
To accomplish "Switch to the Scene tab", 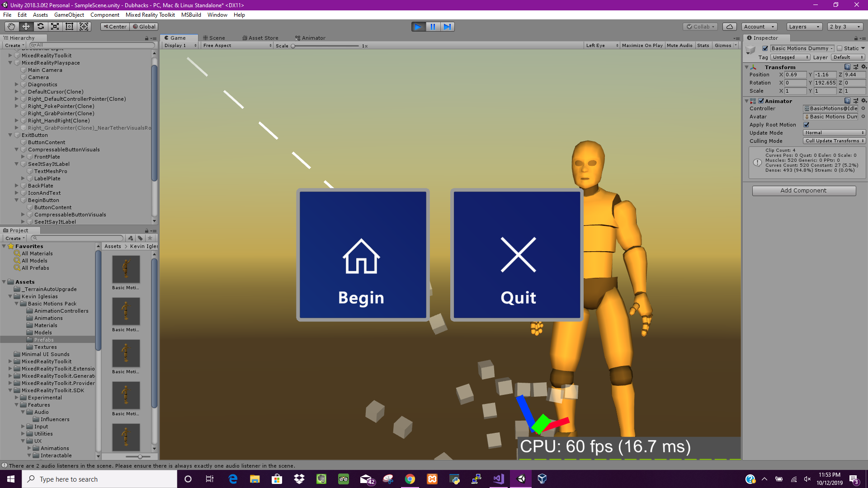I will click(x=214, y=38).
